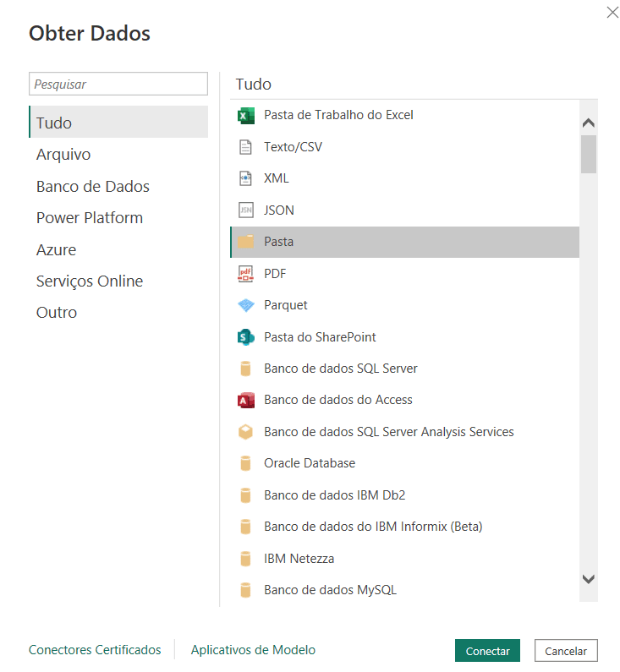Click the blue Parquet icon

pyautogui.click(x=245, y=305)
